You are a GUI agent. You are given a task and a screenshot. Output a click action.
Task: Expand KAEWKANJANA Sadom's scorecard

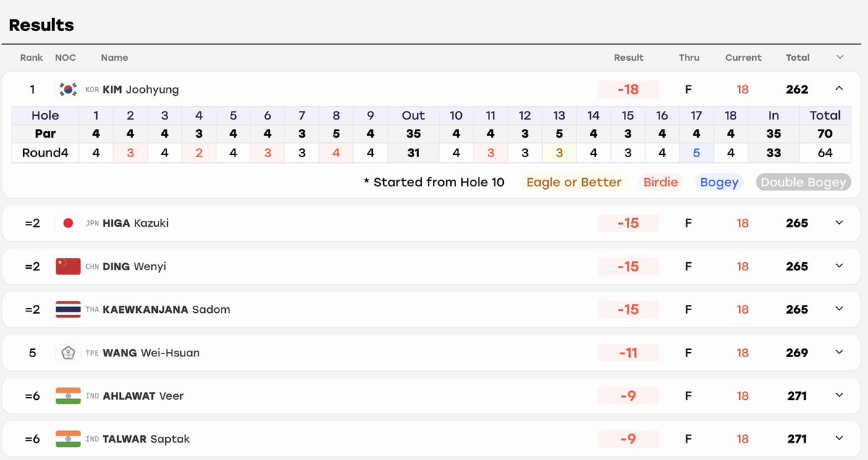(x=839, y=309)
